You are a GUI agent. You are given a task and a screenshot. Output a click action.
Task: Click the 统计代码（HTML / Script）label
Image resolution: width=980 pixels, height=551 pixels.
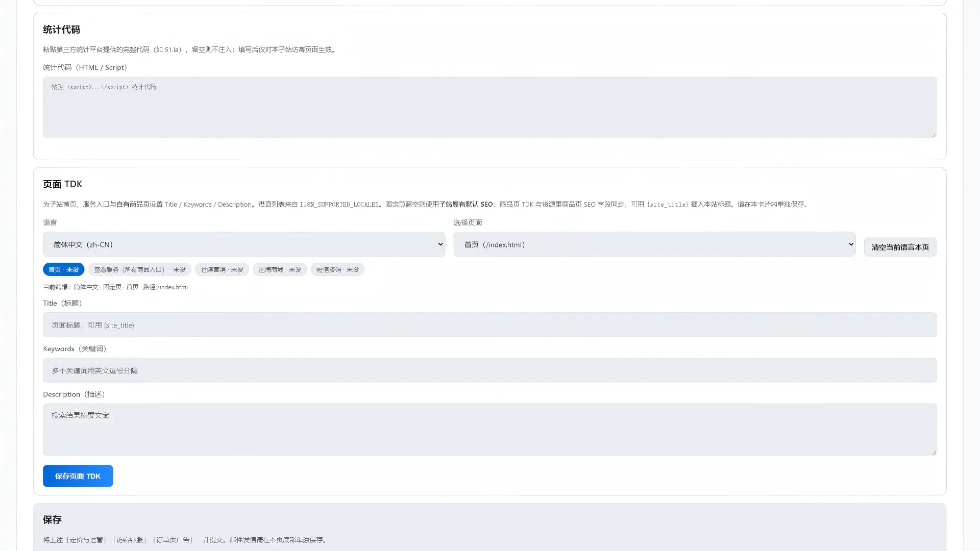[85, 67]
